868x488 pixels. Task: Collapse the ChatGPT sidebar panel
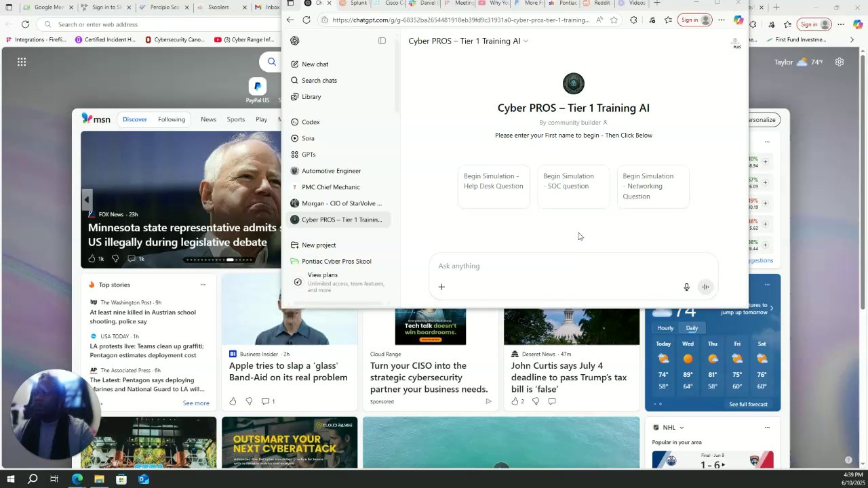(x=382, y=41)
